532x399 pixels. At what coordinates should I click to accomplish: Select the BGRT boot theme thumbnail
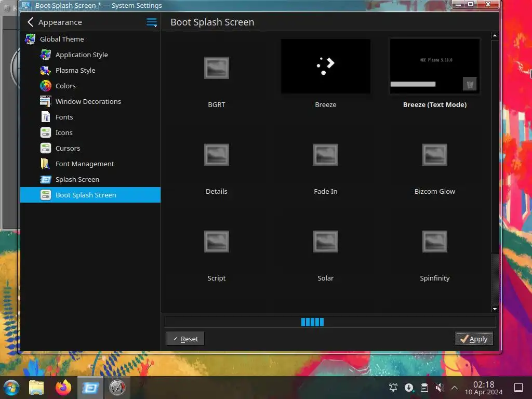[x=217, y=68]
